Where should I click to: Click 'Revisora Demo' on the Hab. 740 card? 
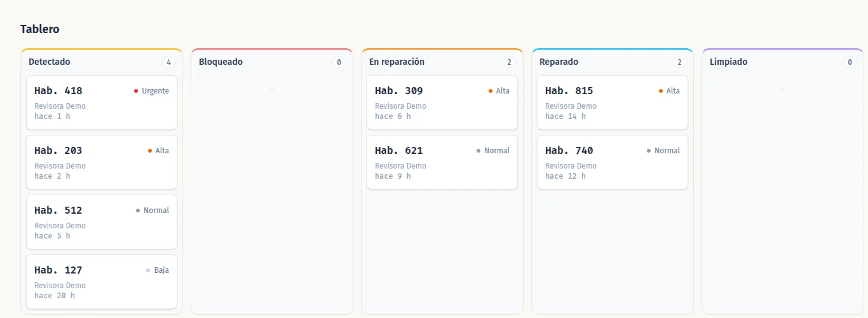pyautogui.click(x=571, y=166)
